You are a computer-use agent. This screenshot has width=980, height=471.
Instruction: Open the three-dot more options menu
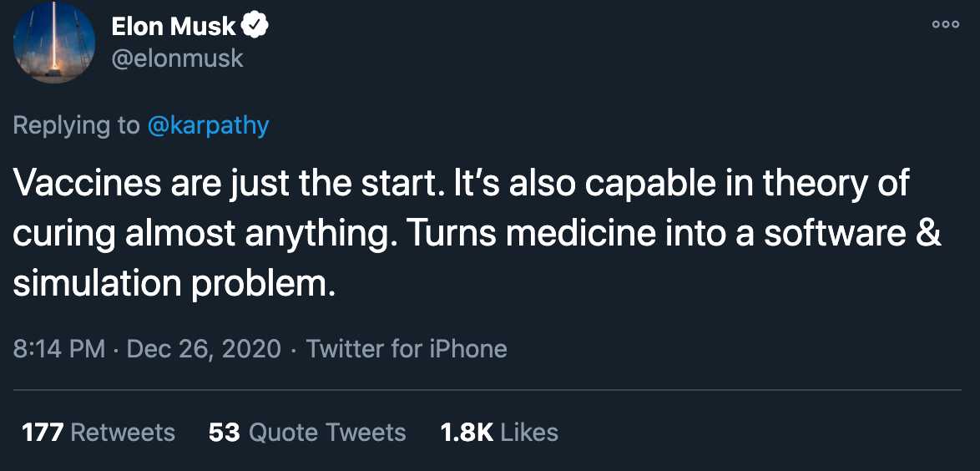click(945, 25)
